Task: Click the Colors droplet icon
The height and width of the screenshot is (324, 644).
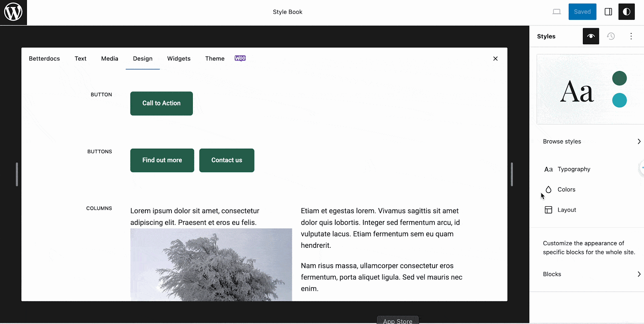Action: [549, 189]
